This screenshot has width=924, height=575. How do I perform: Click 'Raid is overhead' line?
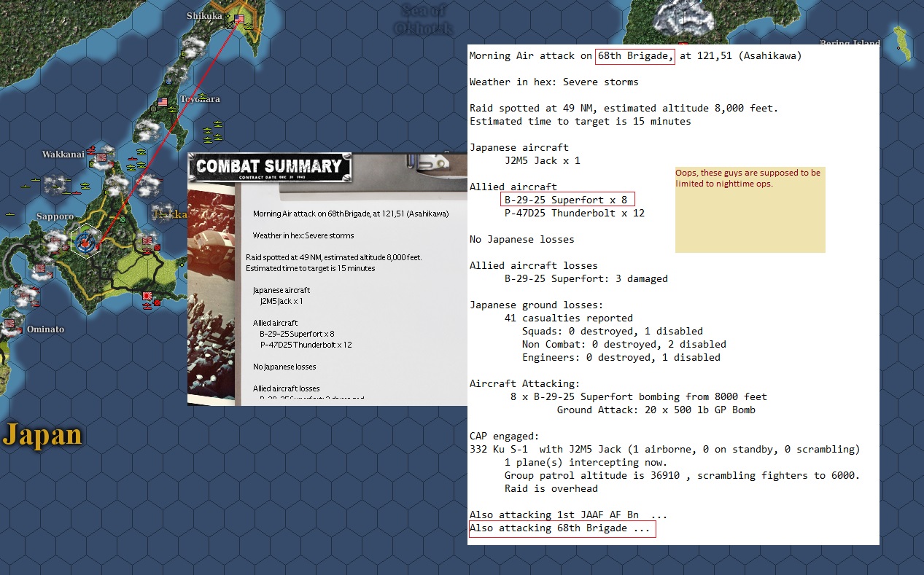click(x=551, y=488)
